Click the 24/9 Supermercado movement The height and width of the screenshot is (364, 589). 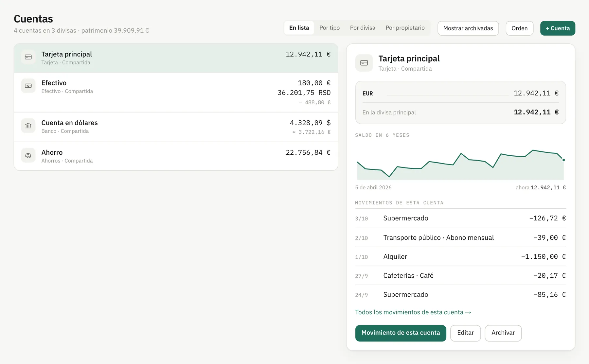pos(460,294)
